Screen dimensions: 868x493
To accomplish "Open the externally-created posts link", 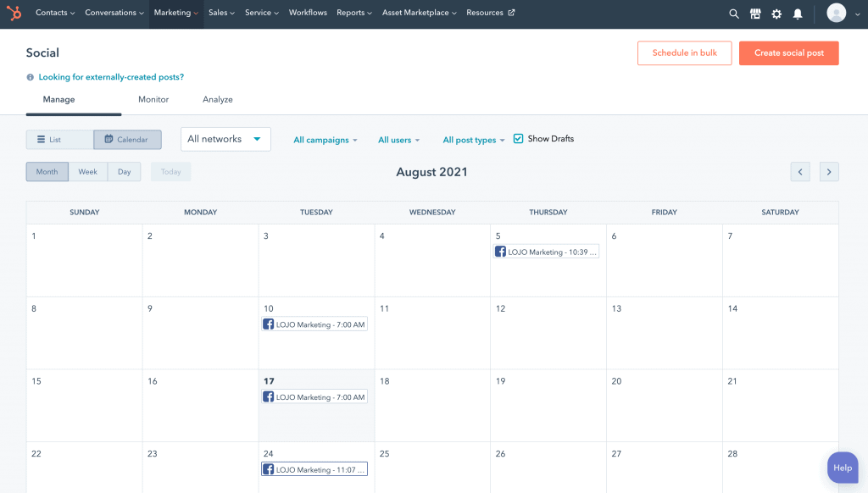I will tap(109, 76).
